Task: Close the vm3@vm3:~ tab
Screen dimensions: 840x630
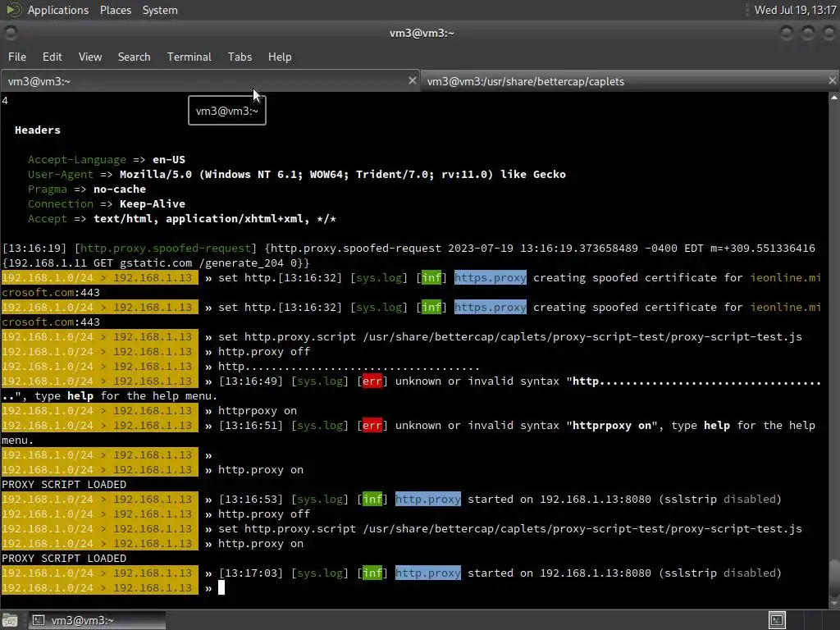Action: [x=412, y=80]
